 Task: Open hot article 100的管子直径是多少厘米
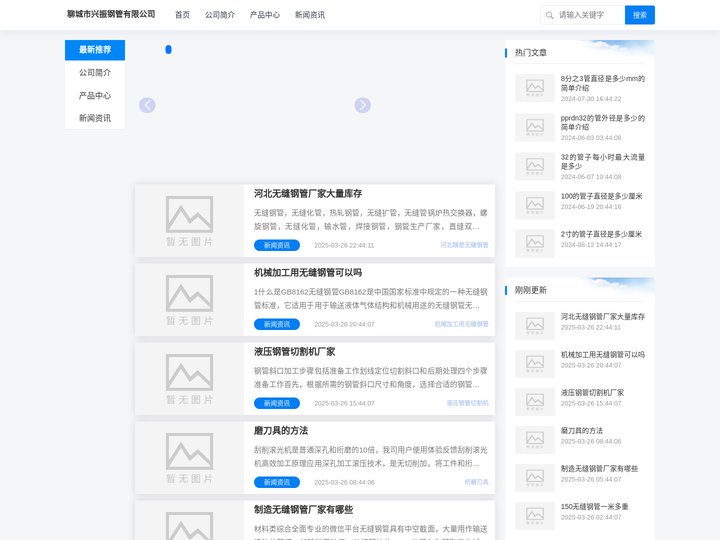(601, 196)
